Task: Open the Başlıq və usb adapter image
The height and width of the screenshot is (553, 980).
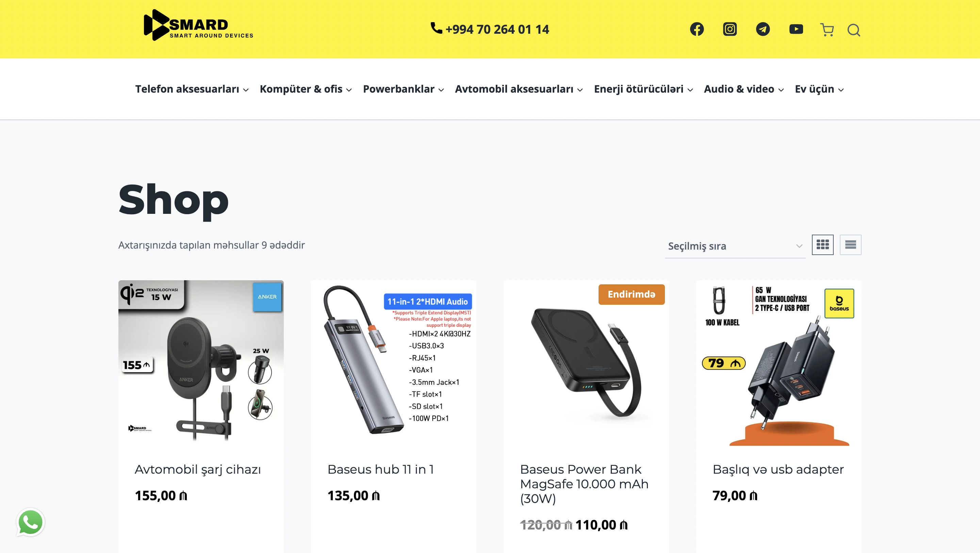Action: [x=779, y=363]
